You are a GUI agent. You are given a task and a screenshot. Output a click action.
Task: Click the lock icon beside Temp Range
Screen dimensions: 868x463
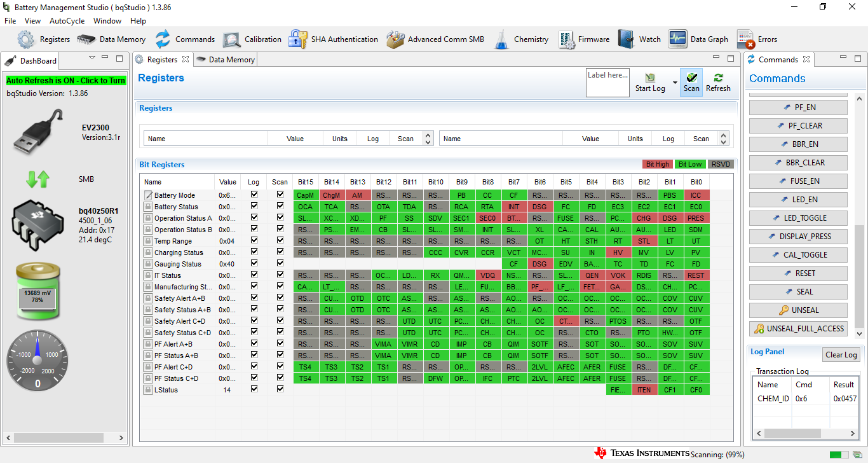[148, 241]
